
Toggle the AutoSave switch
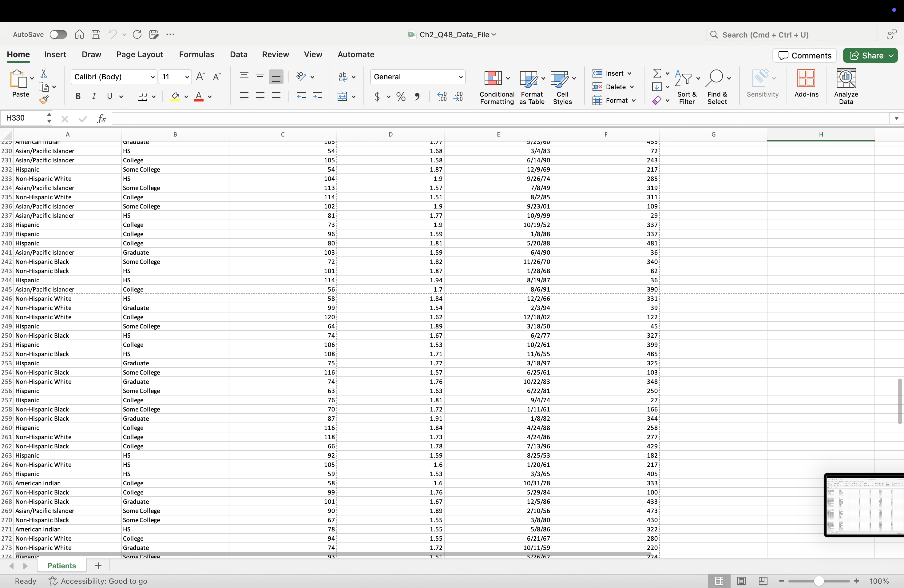pos(58,34)
